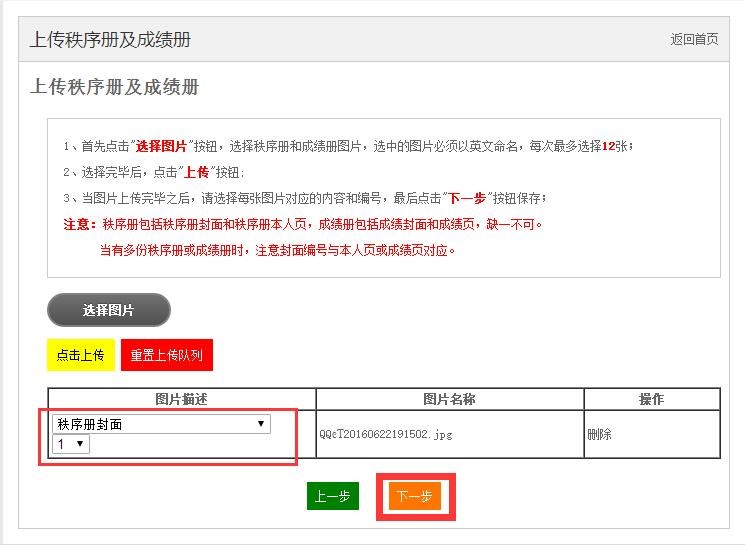Click the 操作 column header
Image resolution: width=745 pixels, height=545 pixels.
point(651,399)
